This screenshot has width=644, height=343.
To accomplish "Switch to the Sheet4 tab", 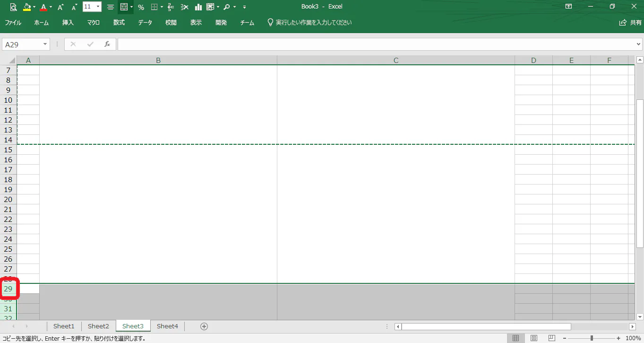I will 167,326.
